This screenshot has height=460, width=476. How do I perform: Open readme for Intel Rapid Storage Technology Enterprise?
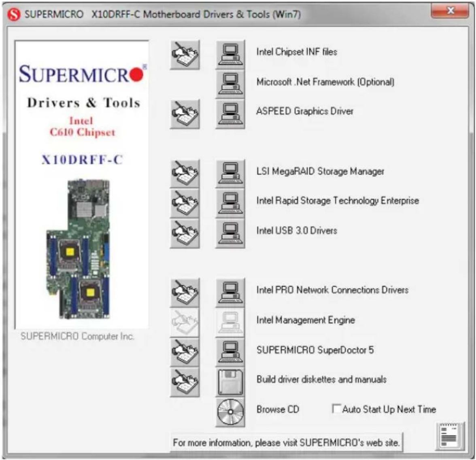[x=185, y=203]
